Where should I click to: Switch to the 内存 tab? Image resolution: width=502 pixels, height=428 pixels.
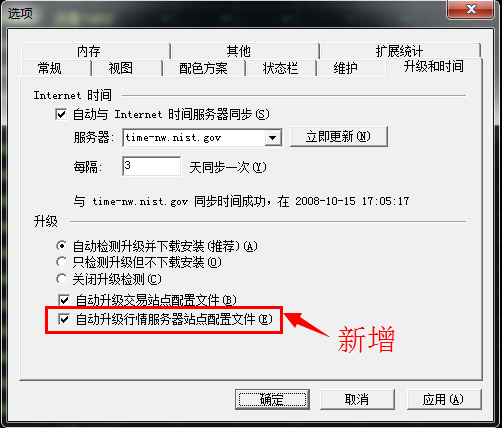(x=96, y=51)
